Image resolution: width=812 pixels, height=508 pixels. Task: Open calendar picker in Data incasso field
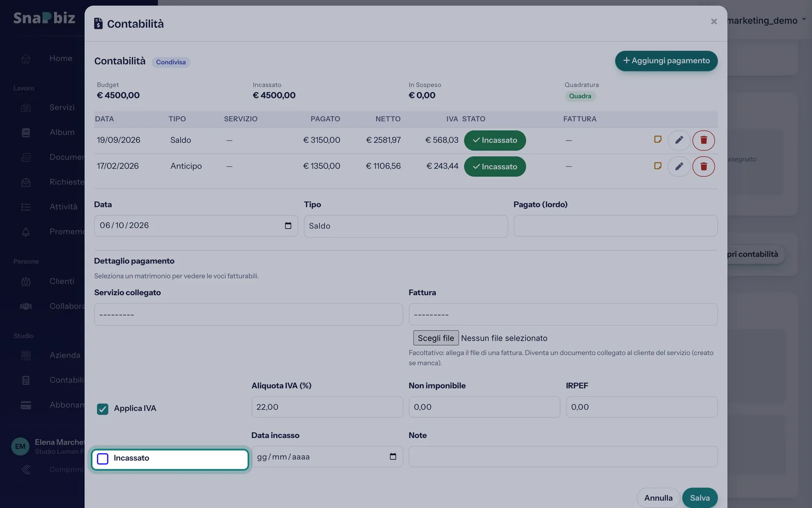tap(393, 457)
